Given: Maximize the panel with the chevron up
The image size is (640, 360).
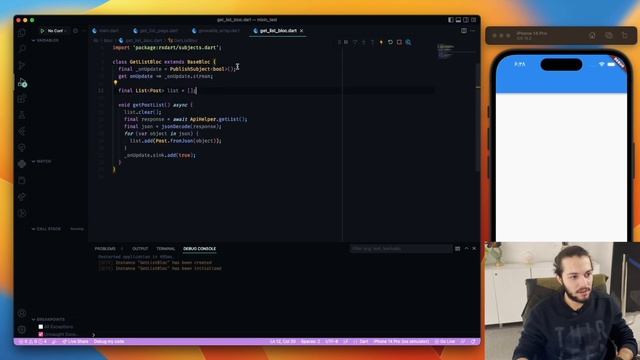Looking at the screenshot, I should point(467,249).
